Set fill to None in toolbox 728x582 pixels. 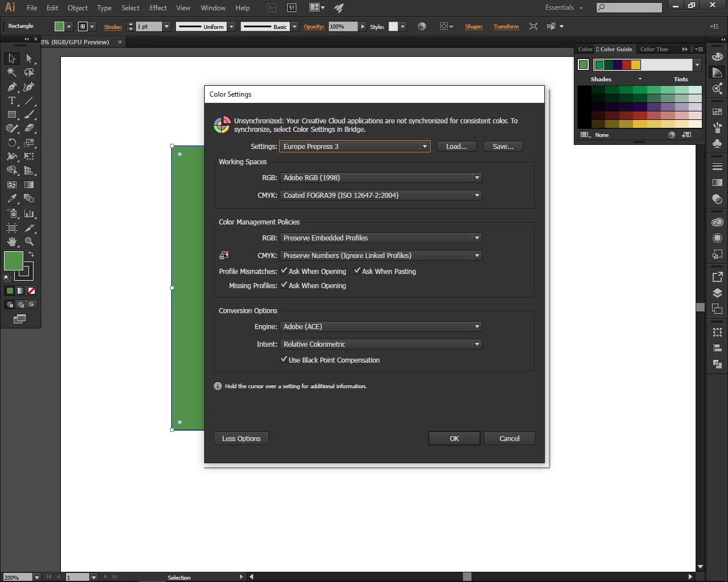click(32, 290)
